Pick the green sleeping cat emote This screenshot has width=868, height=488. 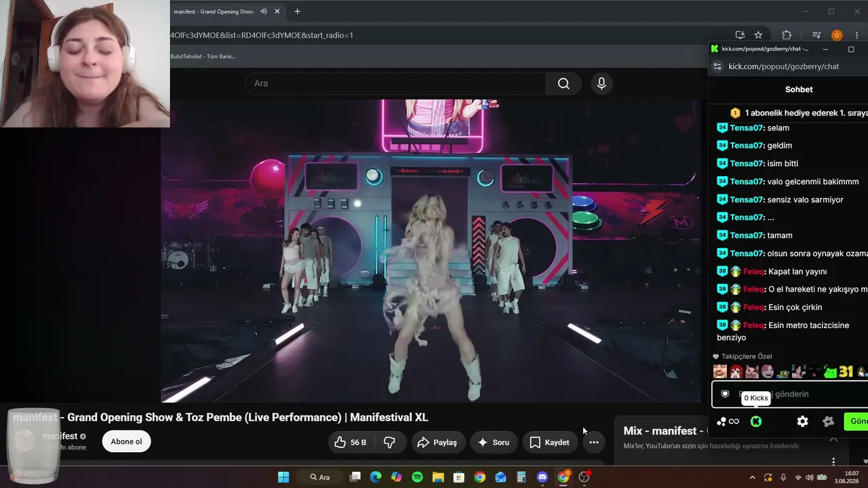(831, 371)
